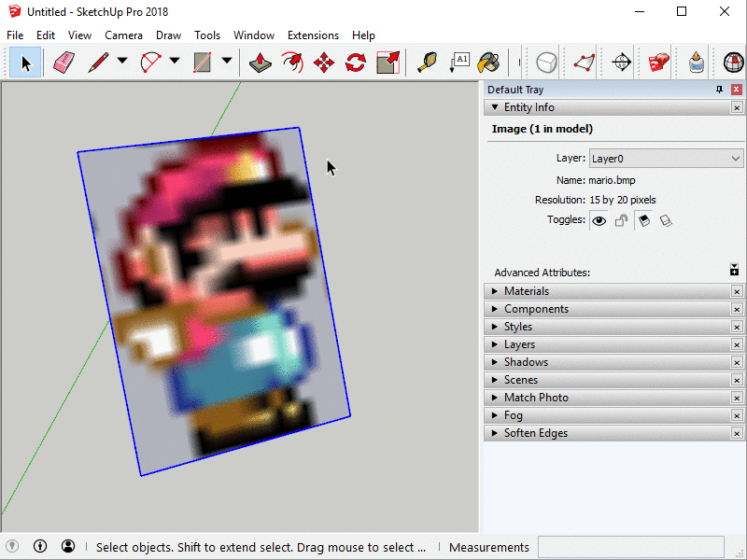Choose the Rotate tool in toolbar
Image resolution: width=747 pixels, height=560 pixels.
pyautogui.click(x=356, y=63)
